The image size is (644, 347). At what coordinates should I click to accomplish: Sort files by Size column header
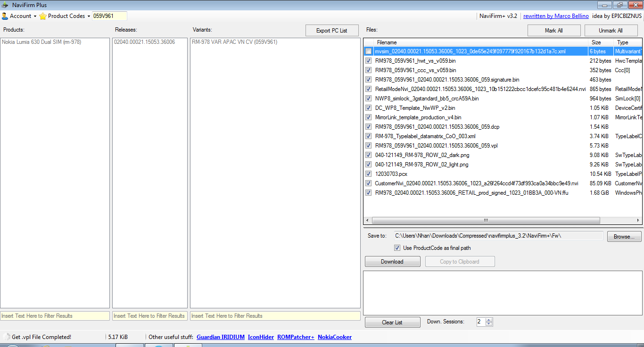(x=600, y=42)
